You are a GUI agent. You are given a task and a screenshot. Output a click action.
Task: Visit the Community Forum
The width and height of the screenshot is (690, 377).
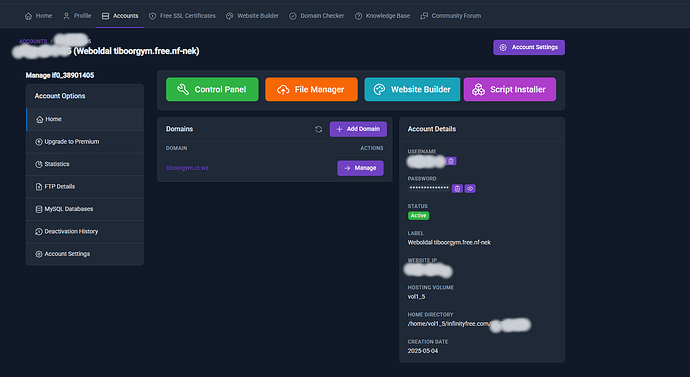[x=451, y=16]
